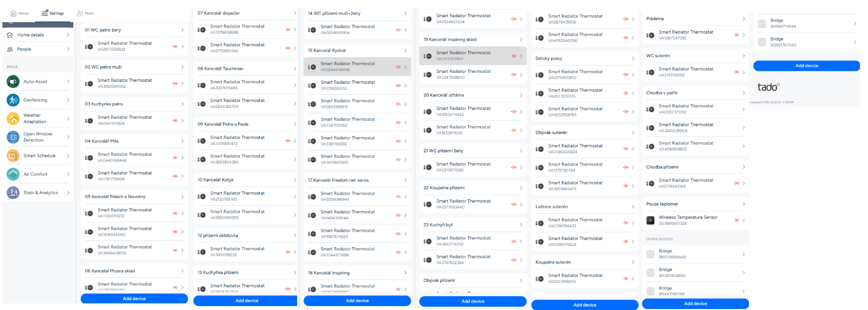The height and width of the screenshot is (310, 868).
Task: Click disconnected red icon for VA1076658688
Action: tap(288, 30)
